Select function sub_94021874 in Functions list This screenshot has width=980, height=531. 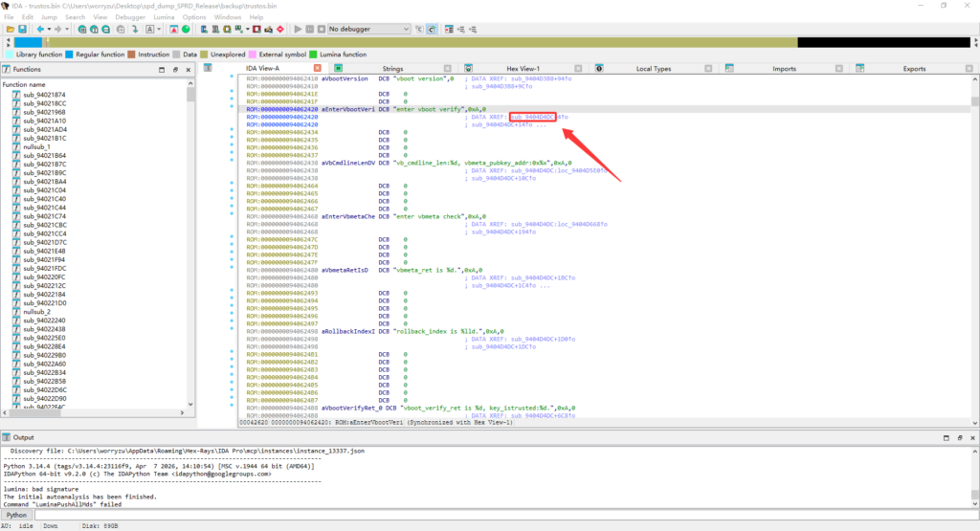tap(44, 95)
